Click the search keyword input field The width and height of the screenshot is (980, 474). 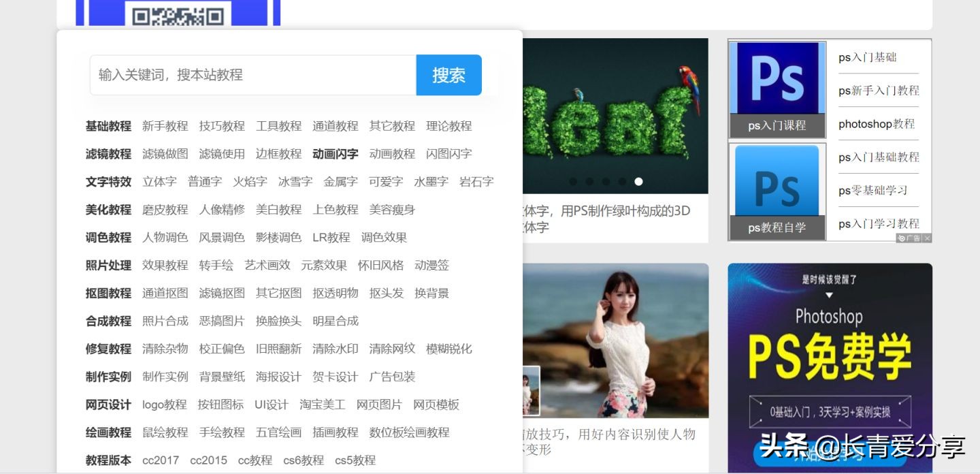[x=252, y=75]
